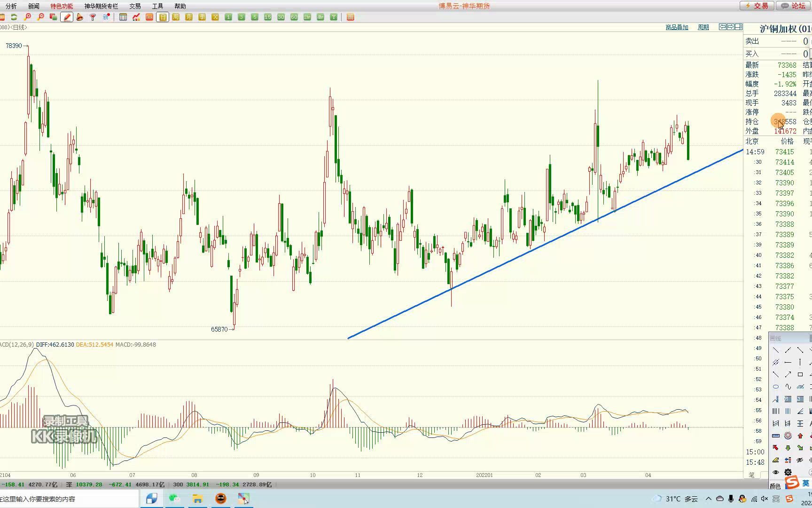This screenshot has height=508, width=812.
Task: Click the 新 news toolbar icon
Action: tap(107, 17)
